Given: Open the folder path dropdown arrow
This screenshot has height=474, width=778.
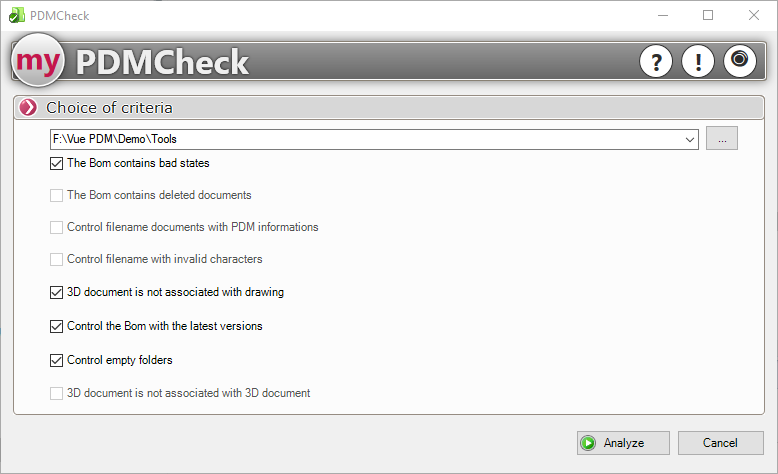Looking at the screenshot, I should 690,140.
